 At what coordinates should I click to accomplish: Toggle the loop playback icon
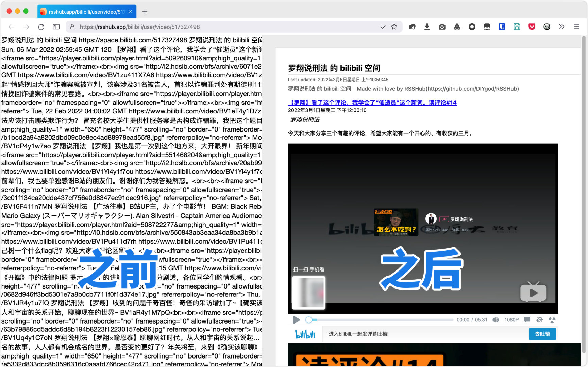pos(539,320)
